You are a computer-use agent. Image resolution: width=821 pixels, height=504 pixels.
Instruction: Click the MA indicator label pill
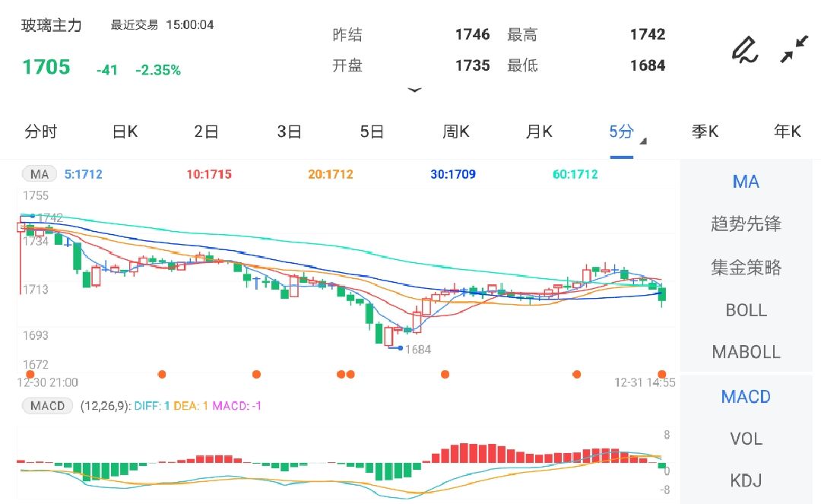click(38, 173)
